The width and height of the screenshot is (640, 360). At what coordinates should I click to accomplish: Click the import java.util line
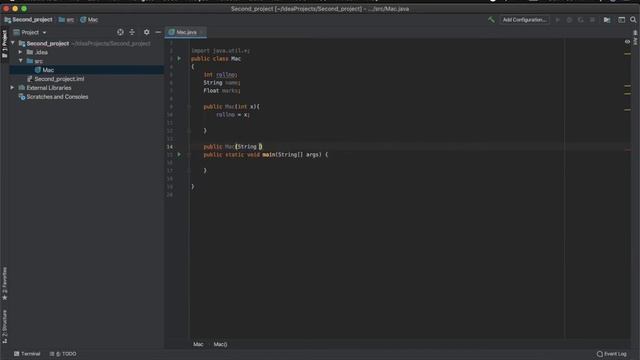coord(220,51)
